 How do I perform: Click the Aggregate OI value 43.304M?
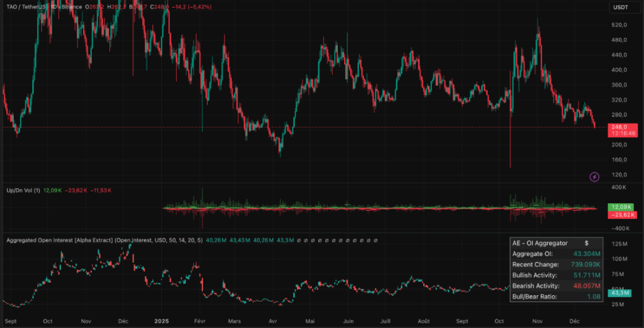(587, 254)
